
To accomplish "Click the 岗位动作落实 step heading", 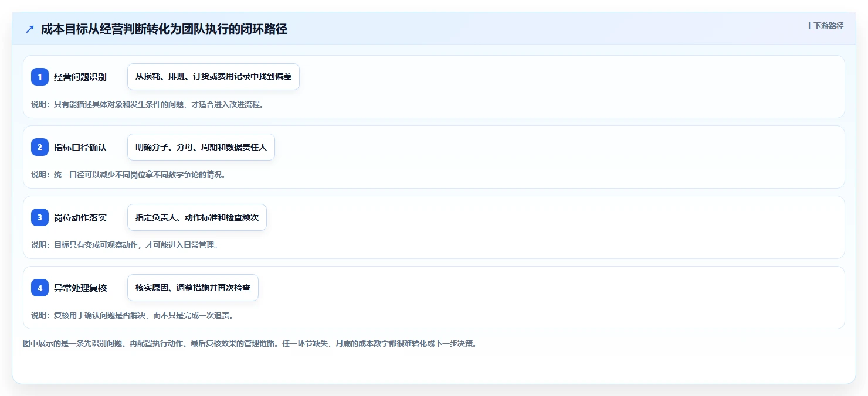I will pos(80,217).
